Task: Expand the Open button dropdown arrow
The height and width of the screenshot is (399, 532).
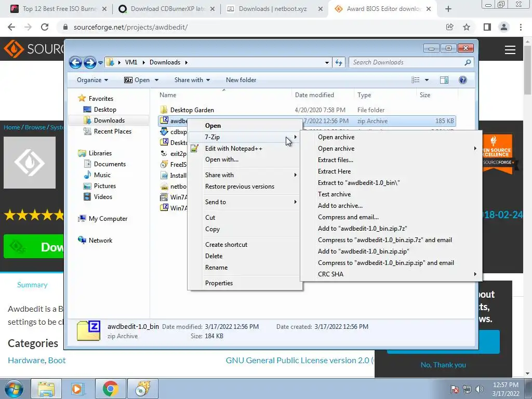Action: click(156, 80)
